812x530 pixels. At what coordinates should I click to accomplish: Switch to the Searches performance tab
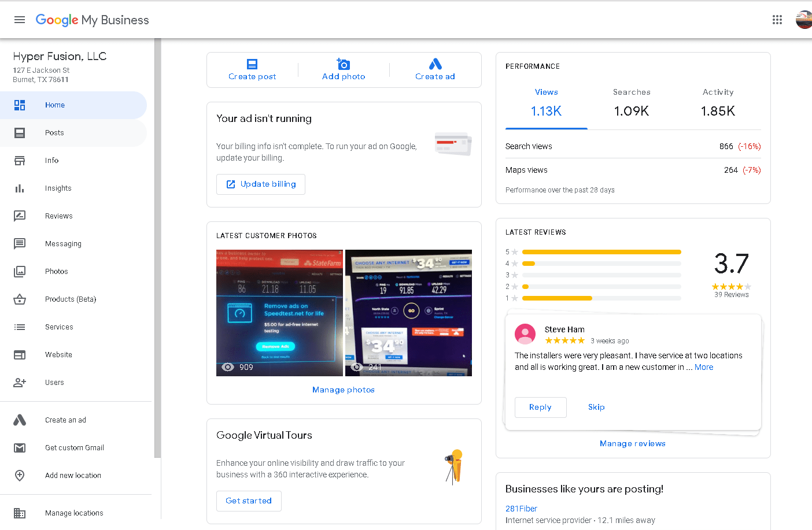632,103
